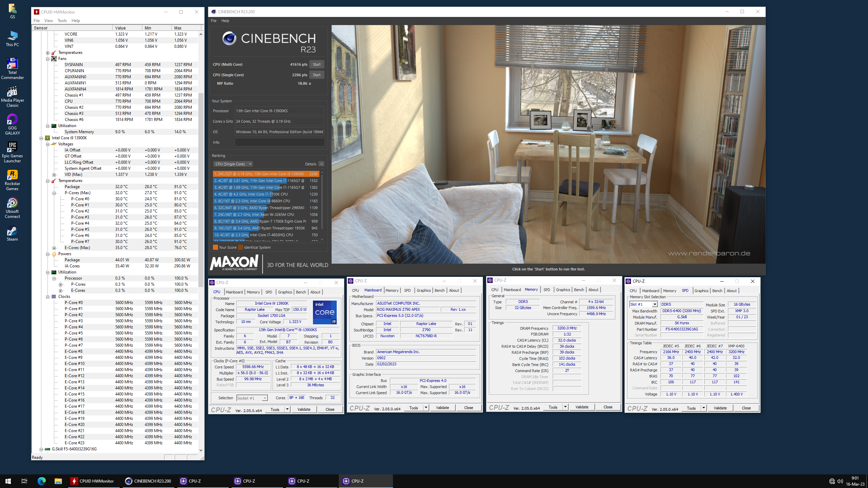This screenshot has width=868, height=488.
Task: Launch Total Commander from the desktop
Action: 12,69
